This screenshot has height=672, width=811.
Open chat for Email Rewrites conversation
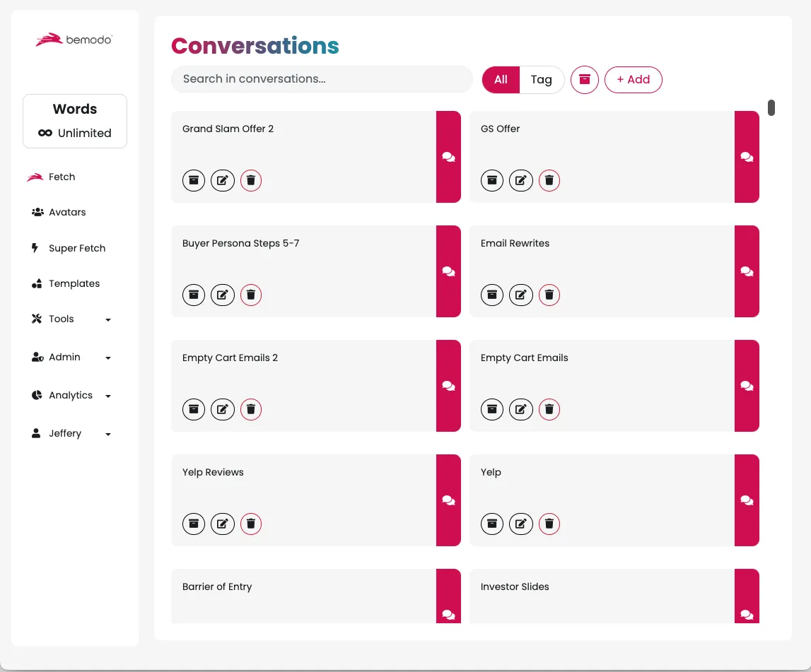coord(747,271)
